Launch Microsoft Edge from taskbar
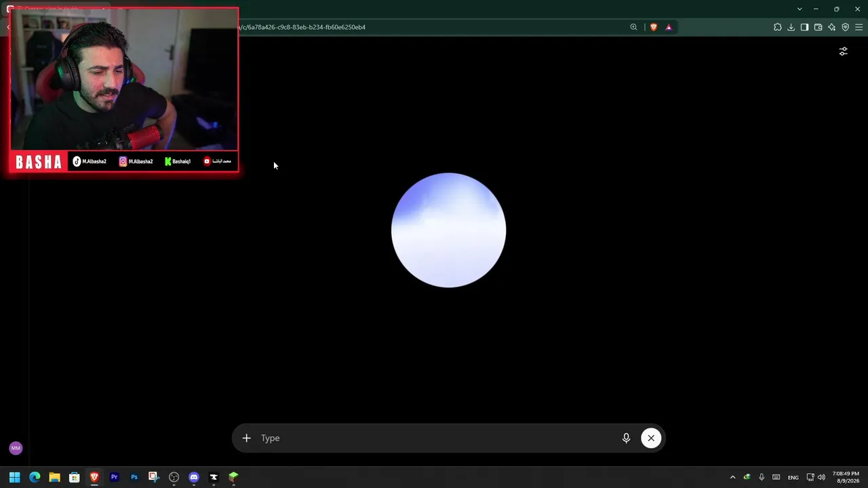Screen dimensions: 868x488 35,477
